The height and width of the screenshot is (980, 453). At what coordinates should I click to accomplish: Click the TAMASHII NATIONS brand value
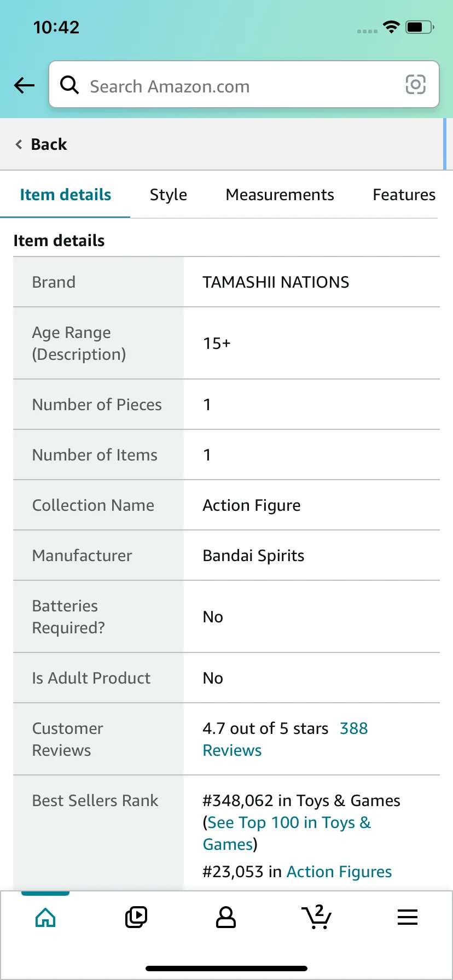(x=276, y=282)
